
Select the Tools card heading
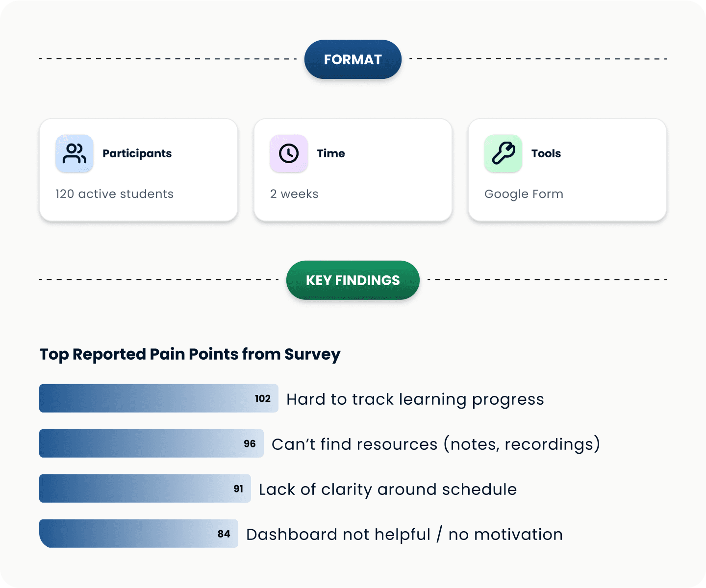tap(546, 153)
